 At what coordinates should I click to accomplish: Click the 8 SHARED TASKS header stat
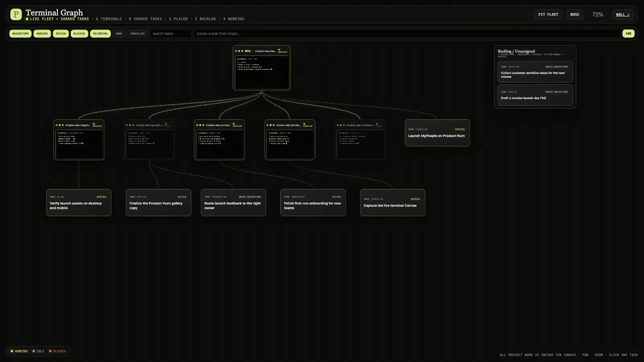pos(145,19)
